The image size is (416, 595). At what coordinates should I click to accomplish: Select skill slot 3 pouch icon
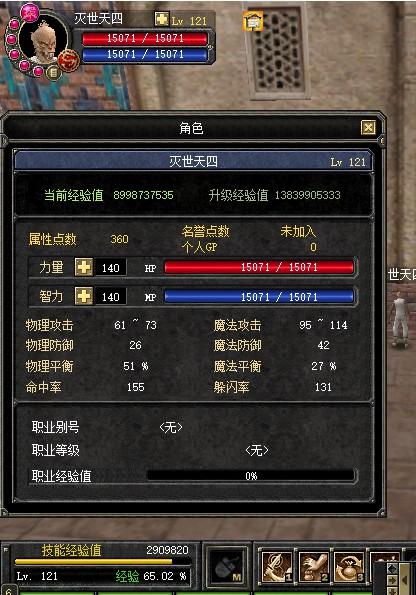350,567
